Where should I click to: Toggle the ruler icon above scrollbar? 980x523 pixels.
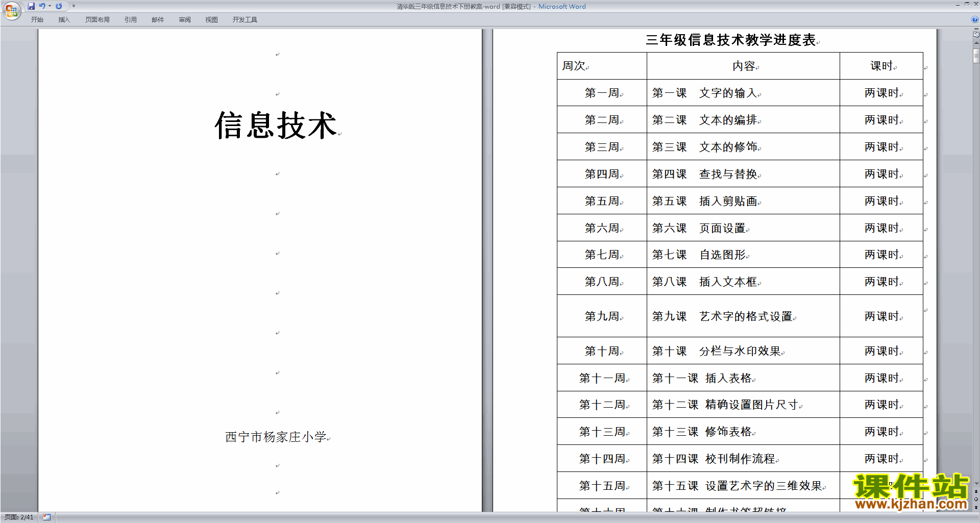976,34
